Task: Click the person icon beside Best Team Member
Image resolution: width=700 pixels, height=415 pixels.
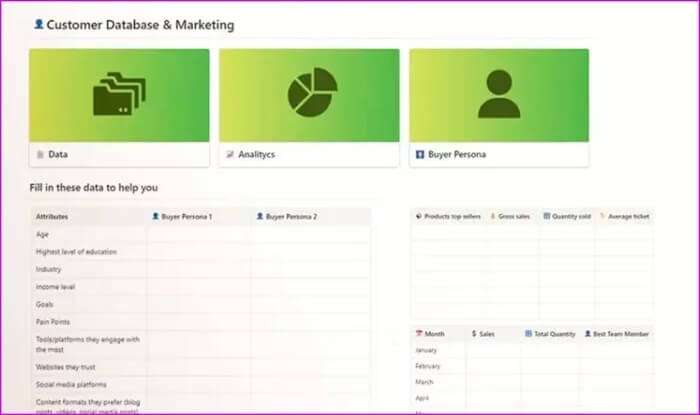Action: [x=588, y=333]
